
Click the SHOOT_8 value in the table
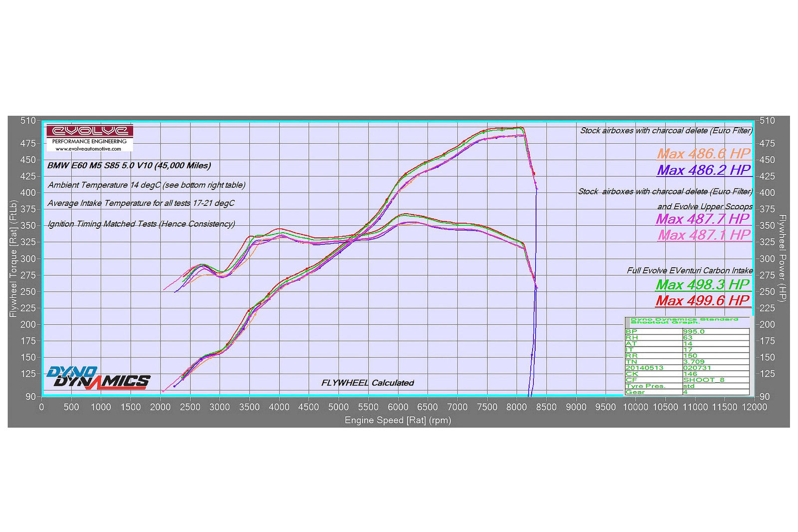point(703,380)
